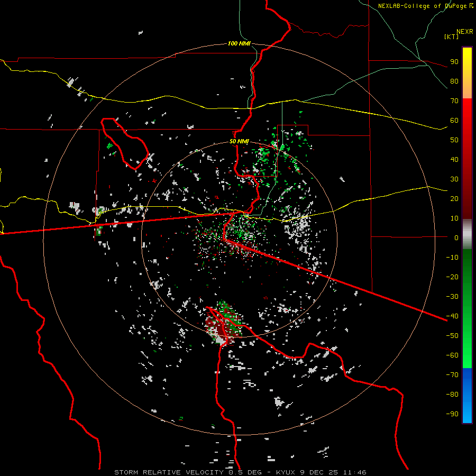Select the 80 value on velocity scale
This screenshot has width=476, height=476.
[x=454, y=81]
